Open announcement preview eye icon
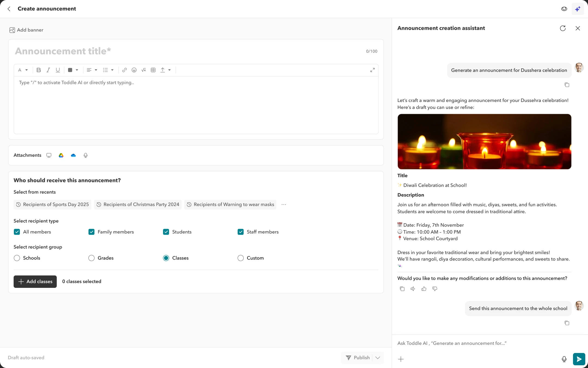Screen dimensions: 588x368 (x=564, y=9)
